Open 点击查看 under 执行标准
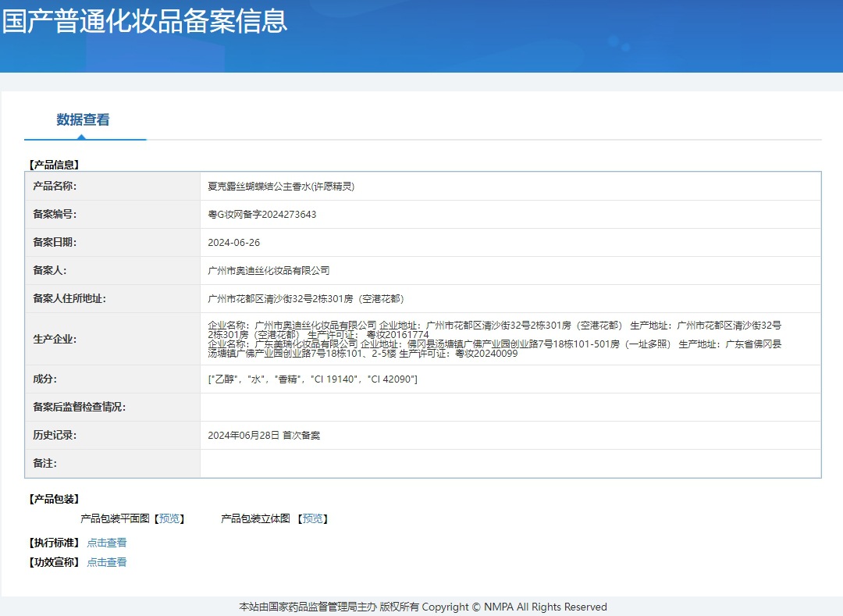The width and height of the screenshot is (843, 616). coord(106,542)
